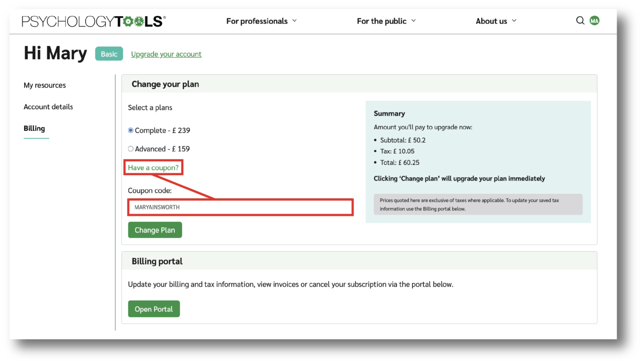Expand the For the public menu

pos(386,21)
